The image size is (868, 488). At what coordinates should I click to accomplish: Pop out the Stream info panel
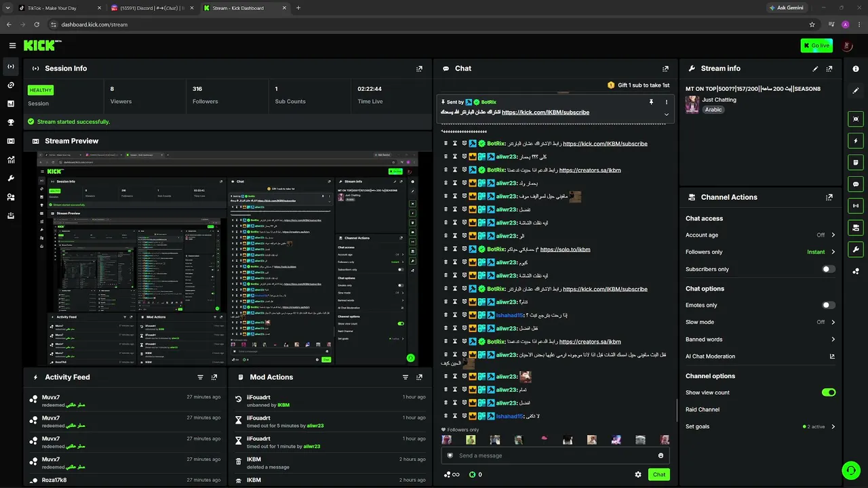point(829,68)
